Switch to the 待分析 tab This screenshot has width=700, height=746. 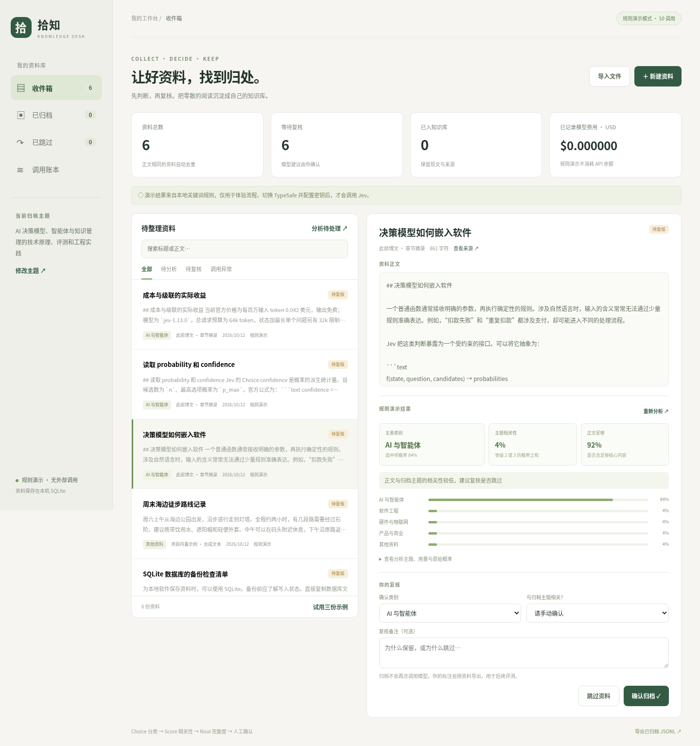[169, 269]
